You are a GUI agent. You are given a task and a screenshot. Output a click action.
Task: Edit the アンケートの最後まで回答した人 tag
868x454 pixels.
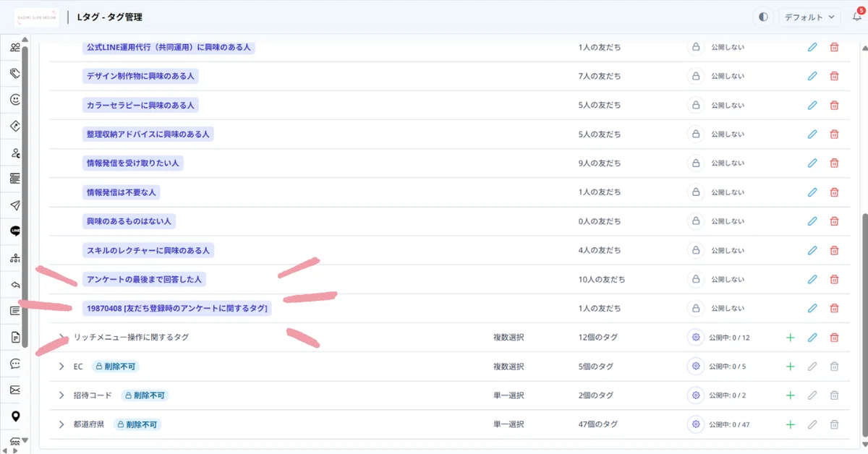pos(812,279)
